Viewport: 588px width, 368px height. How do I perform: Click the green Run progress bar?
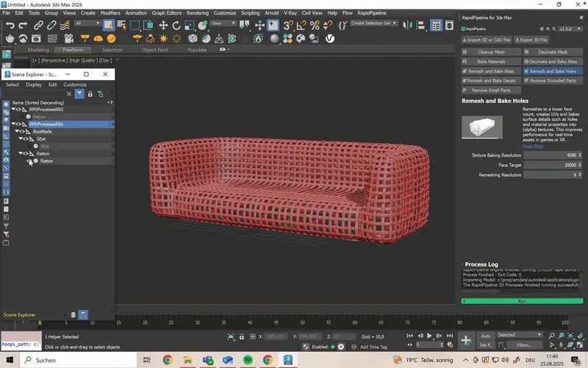click(x=521, y=301)
